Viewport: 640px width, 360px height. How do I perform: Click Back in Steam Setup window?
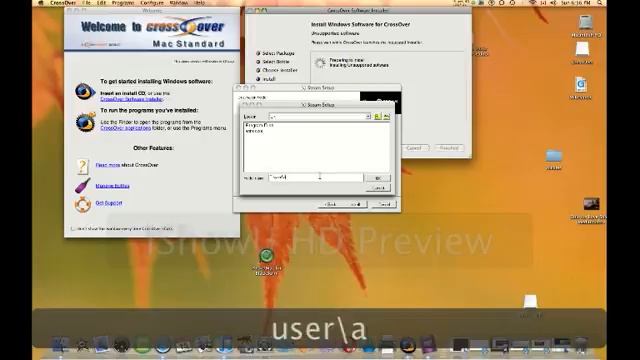[x=330, y=204]
